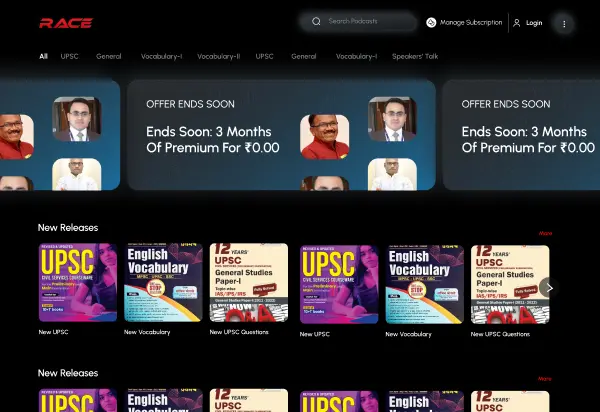
Task: Click the center Offer Ends Soon banner text
Action: [x=190, y=104]
